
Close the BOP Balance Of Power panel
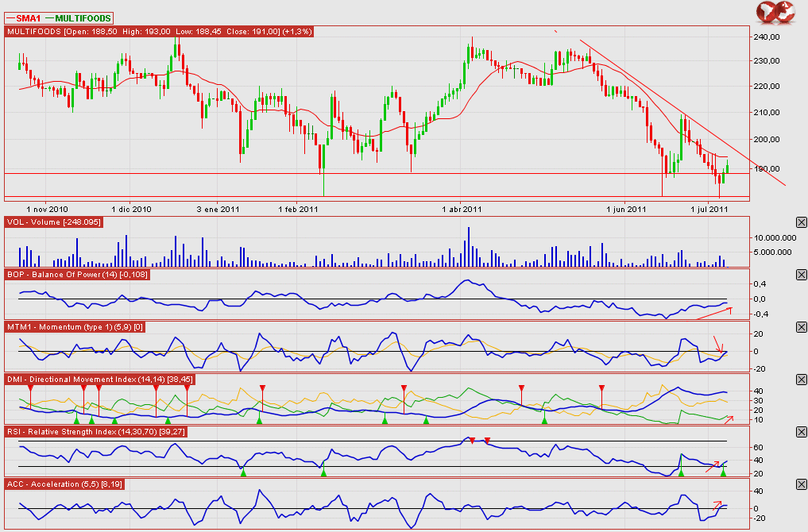coord(801,275)
